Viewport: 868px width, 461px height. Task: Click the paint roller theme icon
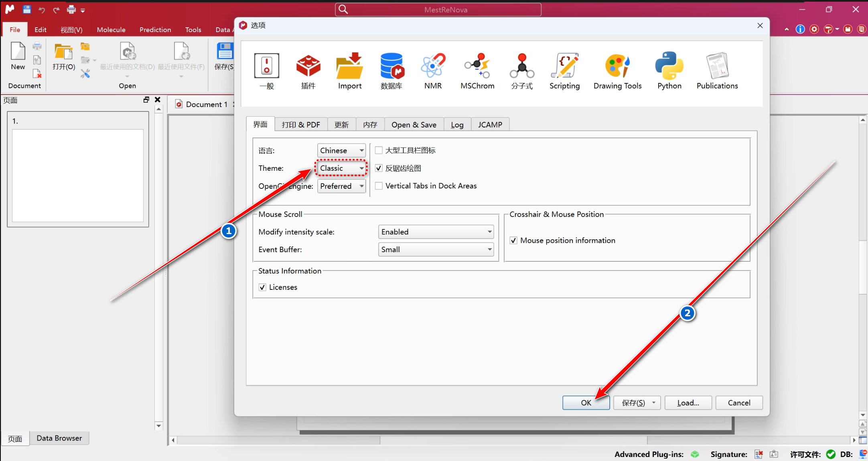click(x=828, y=29)
